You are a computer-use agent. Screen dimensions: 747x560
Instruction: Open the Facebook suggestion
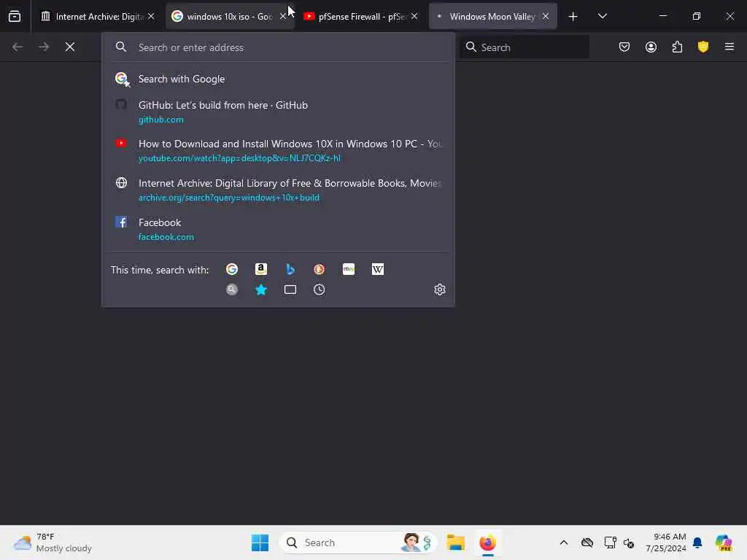(278, 229)
